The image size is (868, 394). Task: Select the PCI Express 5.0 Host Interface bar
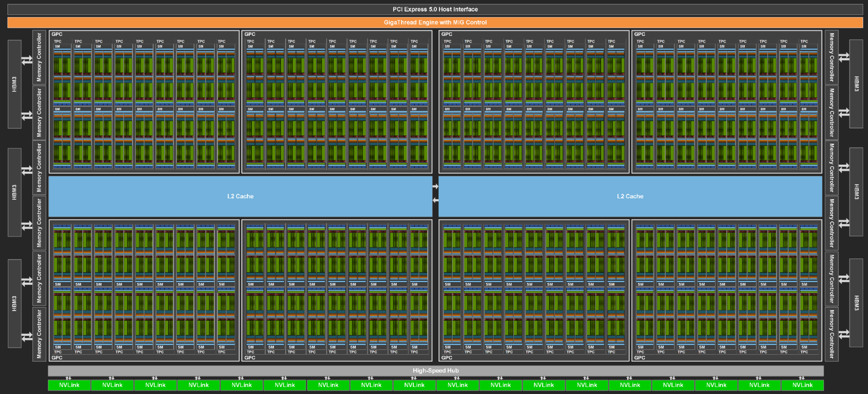[435, 9]
